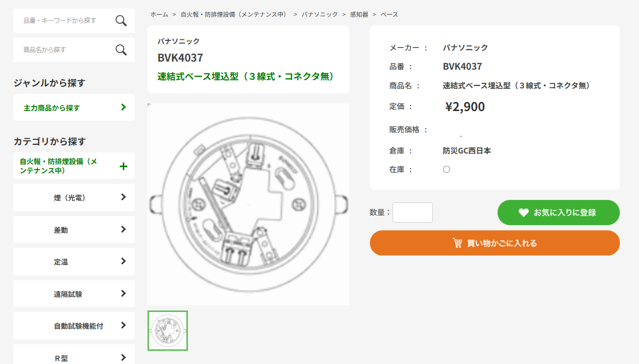The width and height of the screenshot is (639, 364).
Task: Select the product image thumbnail
Action: tap(168, 331)
